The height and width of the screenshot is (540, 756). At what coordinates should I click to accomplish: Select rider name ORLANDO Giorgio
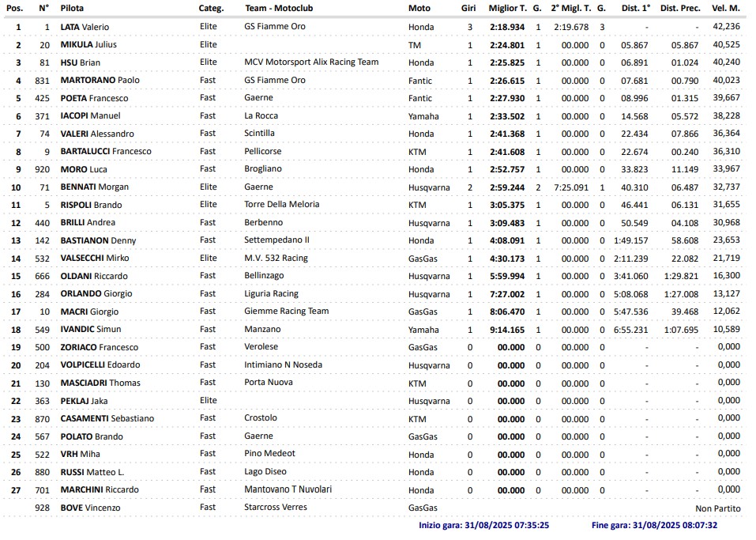96,294
